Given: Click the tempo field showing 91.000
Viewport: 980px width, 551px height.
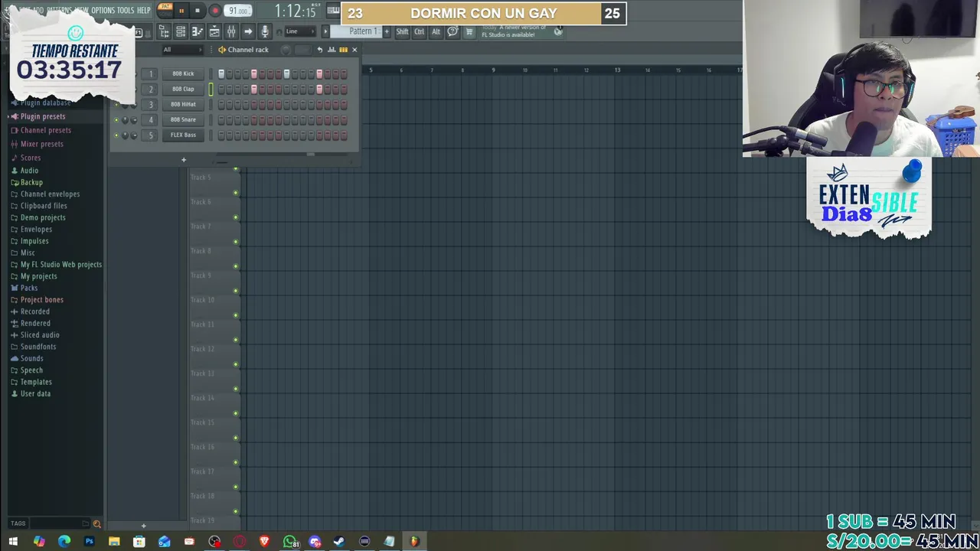Looking at the screenshot, I should pyautogui.click(x=239, y=11).
